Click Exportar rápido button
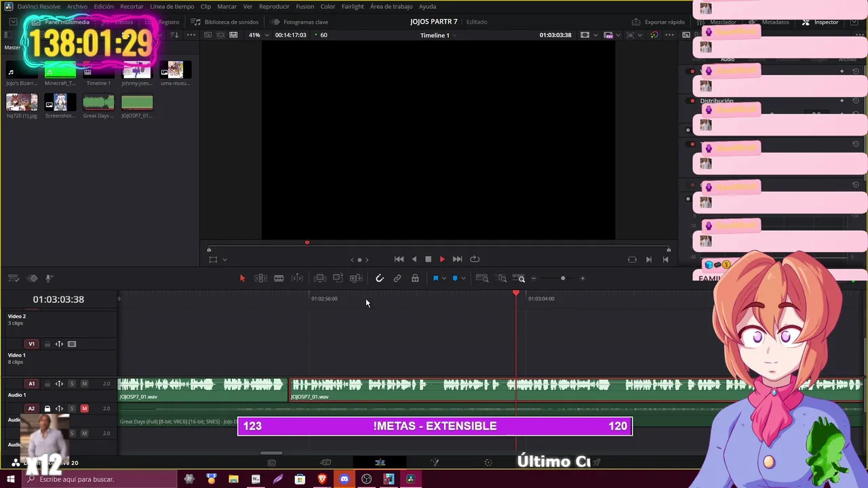 [658, 22]
